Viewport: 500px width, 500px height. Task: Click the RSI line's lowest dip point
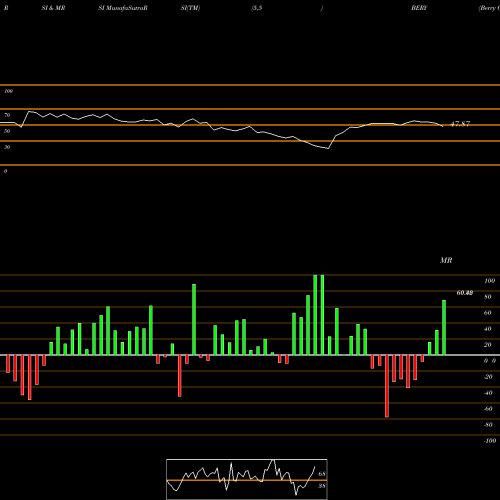328,148
